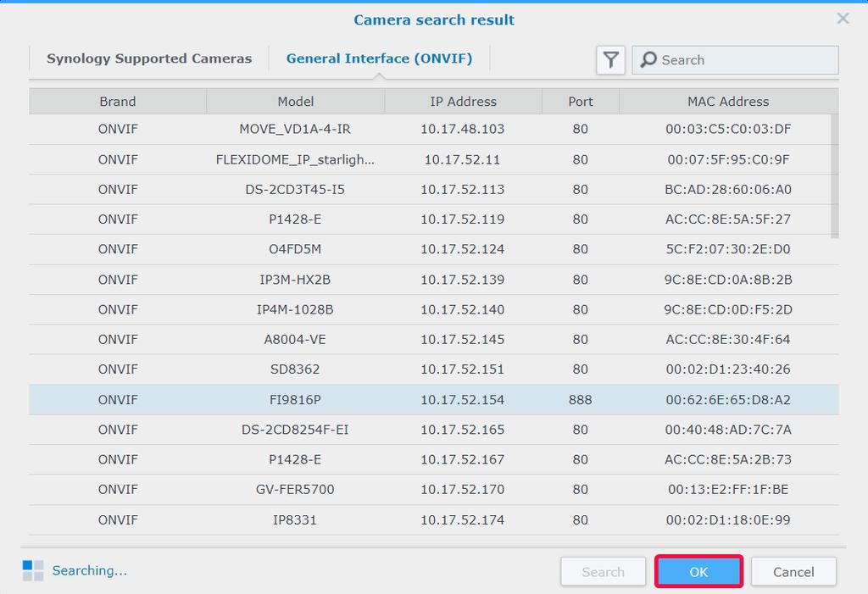Click MAC address 00:07:5F:95:C0:9F
The image size is (868, 594).
pos(728,160)
